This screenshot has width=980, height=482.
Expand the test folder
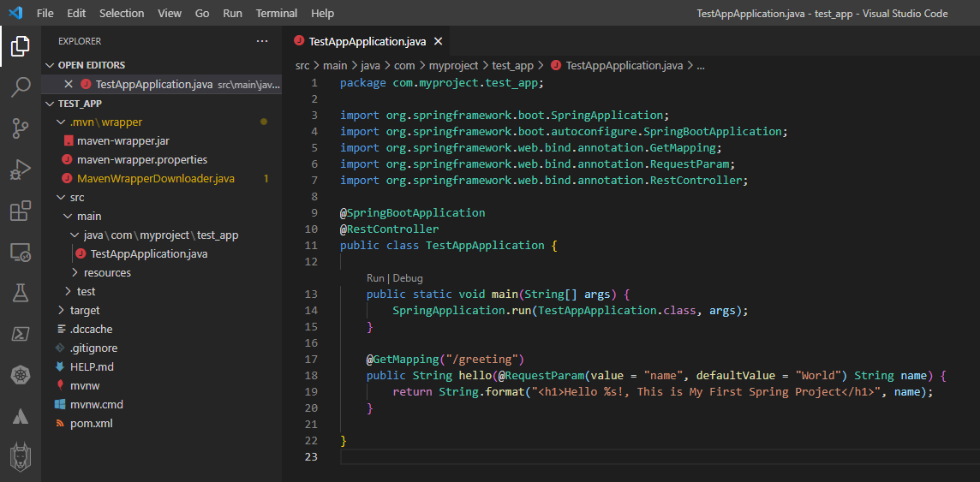[x=68, y=292]
